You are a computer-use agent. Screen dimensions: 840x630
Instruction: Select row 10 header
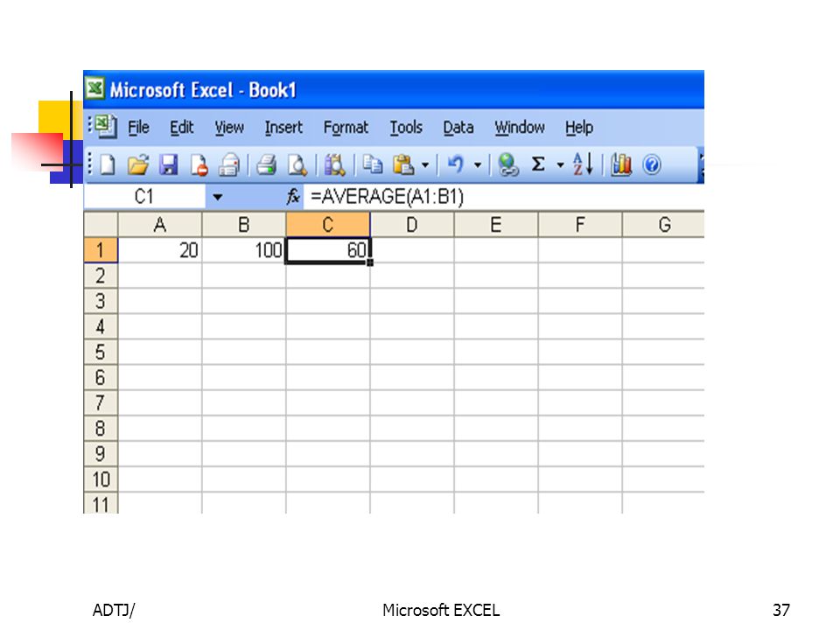coord(101,479)
